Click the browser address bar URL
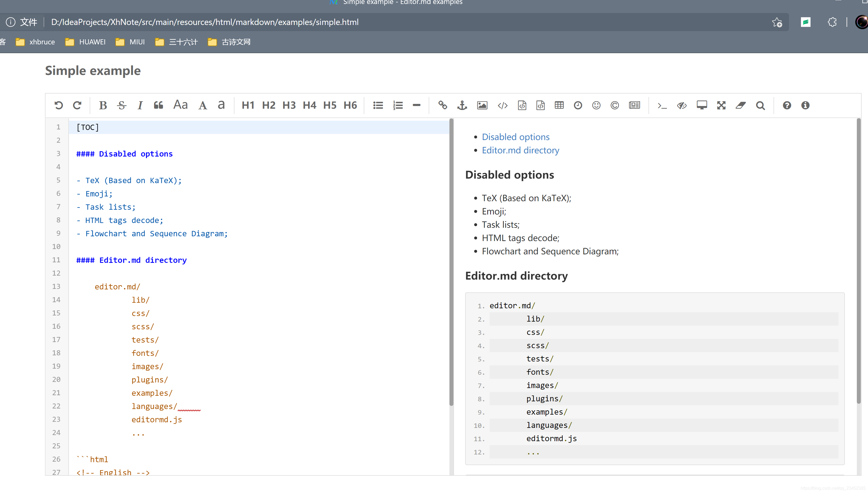The height and width of the screenshot is (493, 868). point(205,22)
